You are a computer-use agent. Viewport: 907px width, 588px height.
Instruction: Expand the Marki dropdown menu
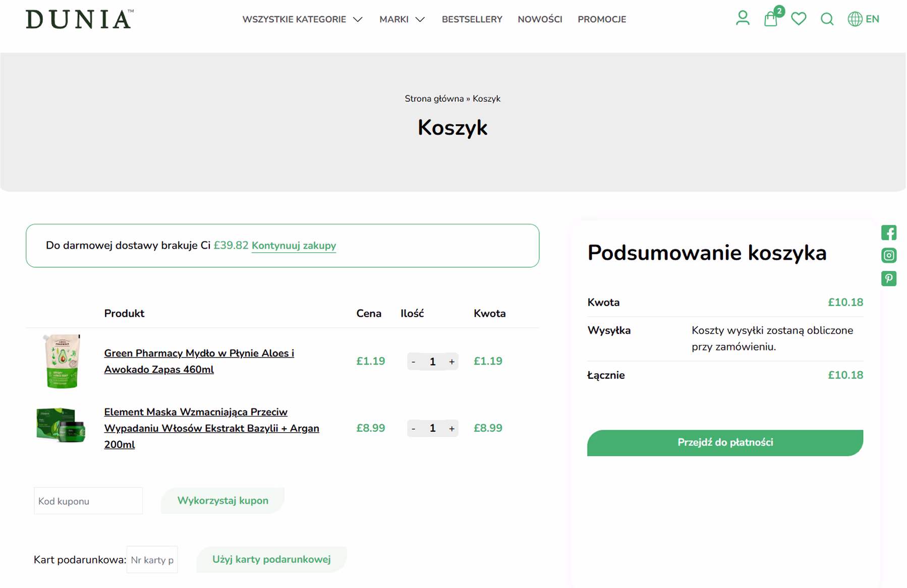(402, 19)
